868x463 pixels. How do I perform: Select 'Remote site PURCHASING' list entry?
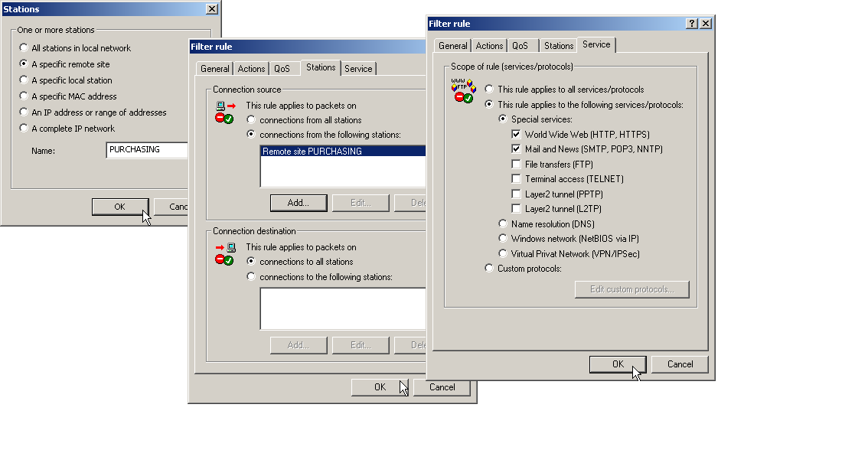point(341,152)
